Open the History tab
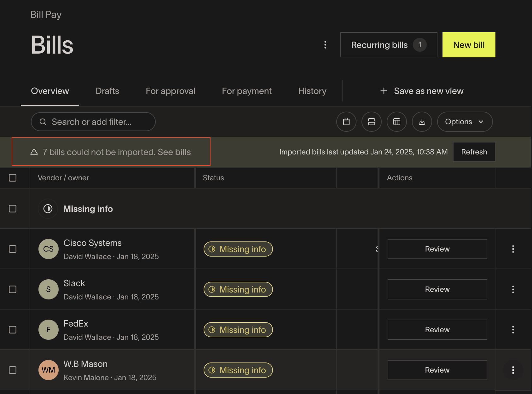The image size is (532, 394). click(312, 91)
